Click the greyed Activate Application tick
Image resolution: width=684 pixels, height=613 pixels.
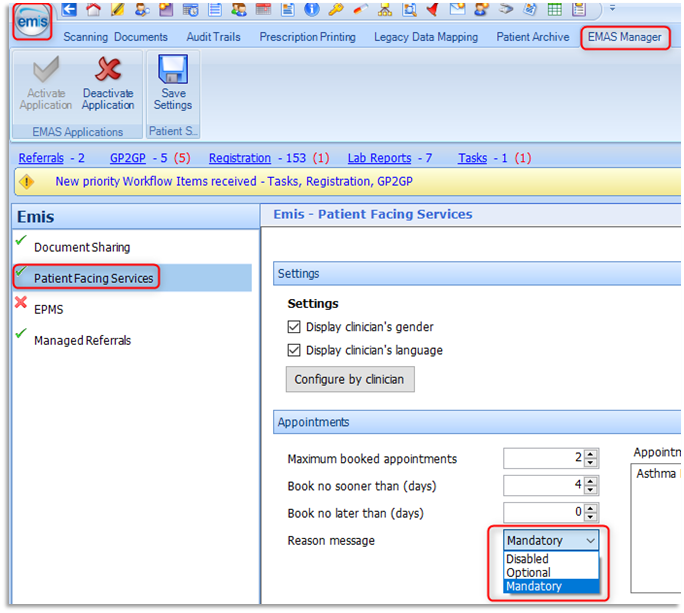[45, 83]
